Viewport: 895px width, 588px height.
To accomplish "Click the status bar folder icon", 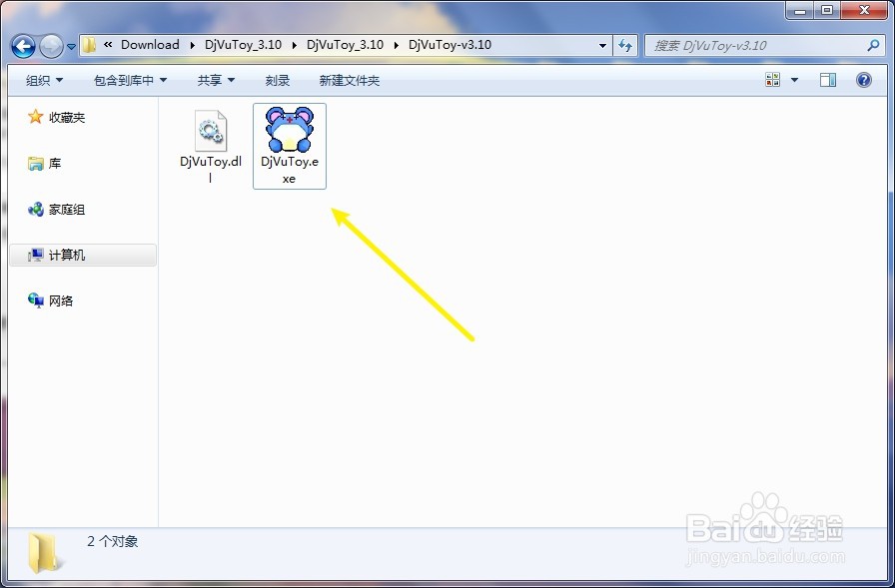I will click(44, 553).
